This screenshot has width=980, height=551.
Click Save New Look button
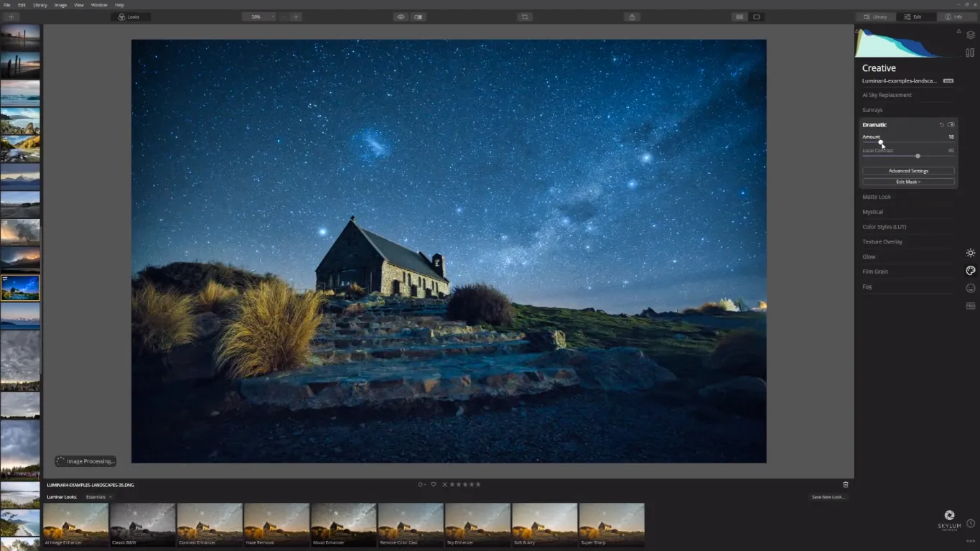click(x=828, y=497)
